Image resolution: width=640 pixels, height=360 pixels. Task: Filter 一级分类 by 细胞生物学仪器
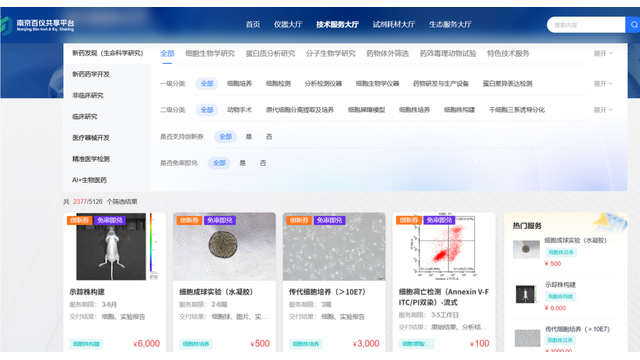coord(378,84)
